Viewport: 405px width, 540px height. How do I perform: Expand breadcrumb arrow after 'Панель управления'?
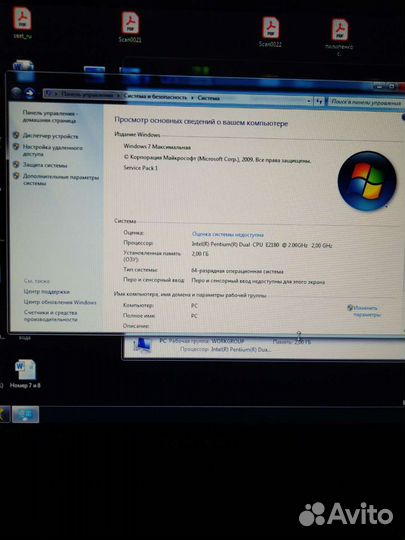pyautogui.click(x=118, y=95)
